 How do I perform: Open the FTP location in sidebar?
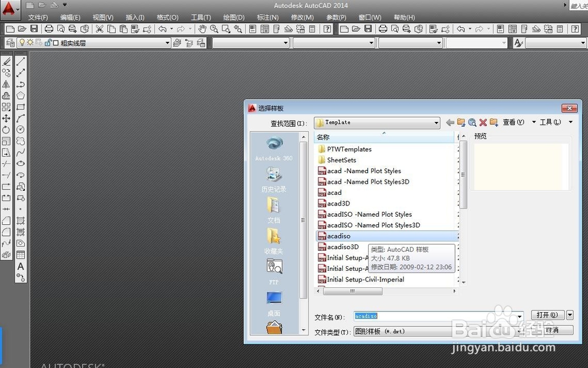(x=274, y=272)
